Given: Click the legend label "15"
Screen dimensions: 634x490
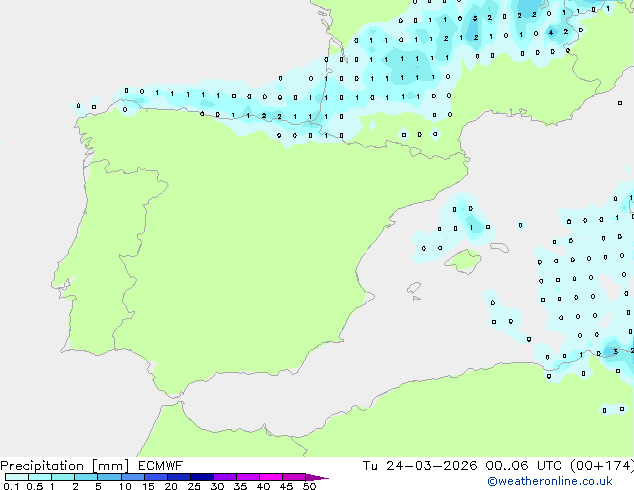Looking at the screenshot, I should pos(148,486).
